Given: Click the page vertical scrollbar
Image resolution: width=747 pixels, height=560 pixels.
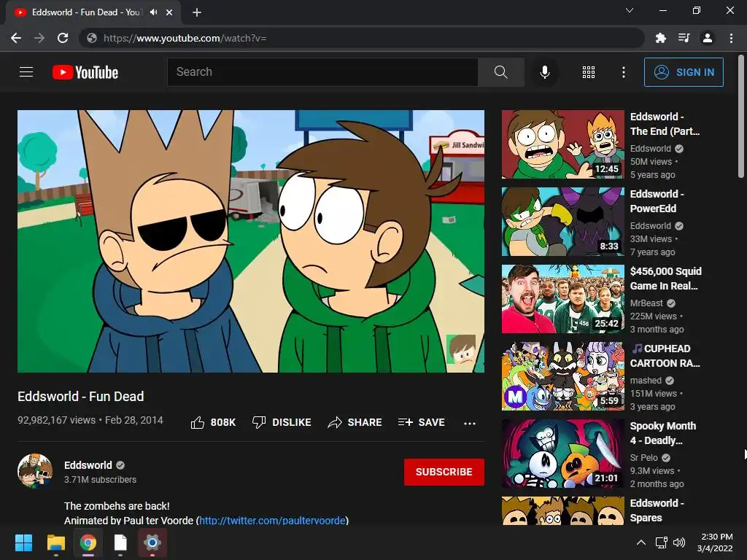Looking at the screenshot, I should [741, 117].
